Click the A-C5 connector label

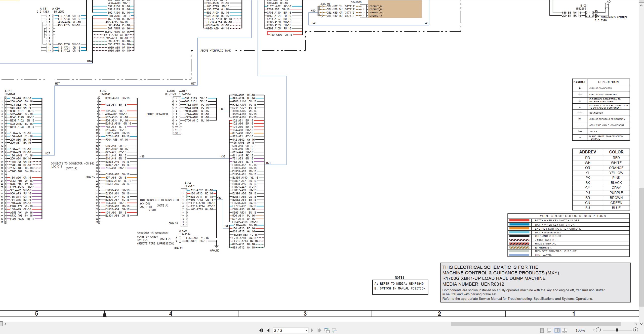coord(103,91)
